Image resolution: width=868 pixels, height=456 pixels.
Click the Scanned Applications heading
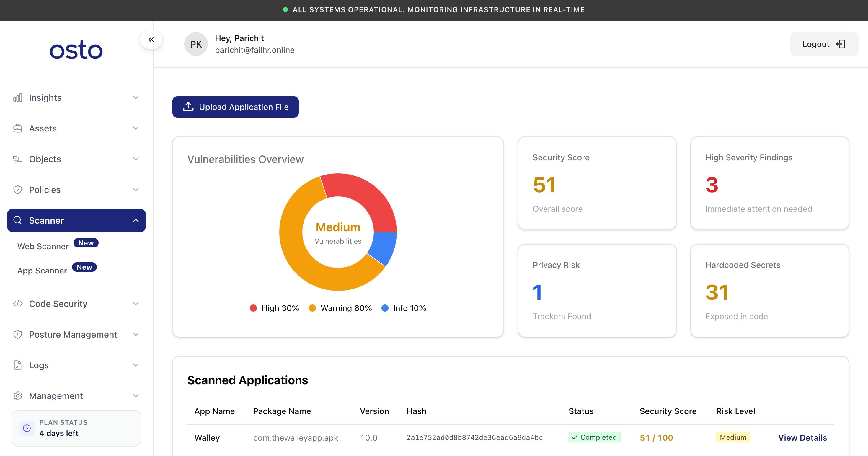[x=247, y=380]
